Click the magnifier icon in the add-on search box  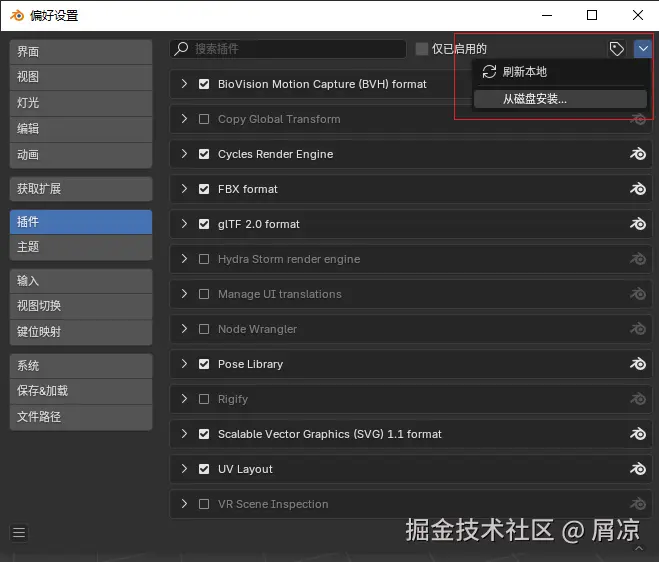pos(181,48)
